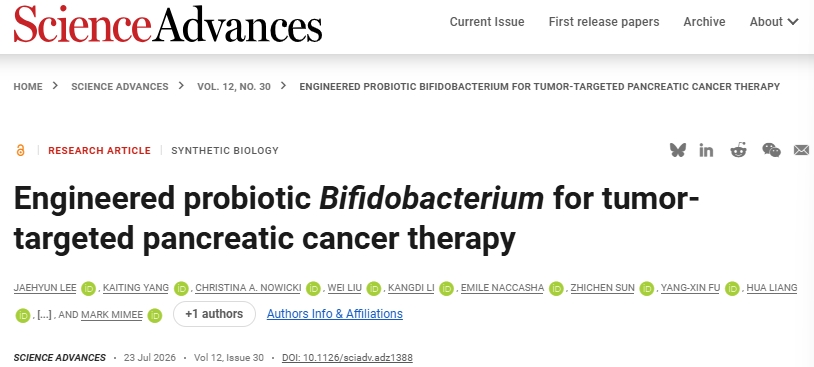Share article on LinkedIn icon
The image size is (814, 367).
point(706,151)
